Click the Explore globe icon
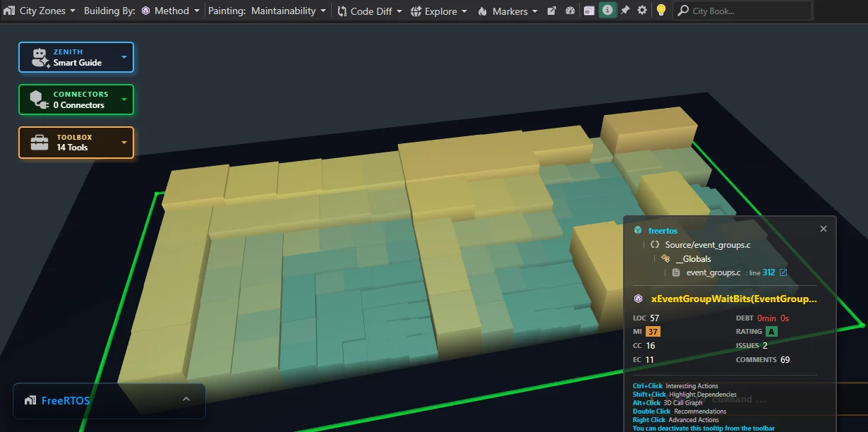The height and width of the screenshot is (432, 868). tap(416, 11)
